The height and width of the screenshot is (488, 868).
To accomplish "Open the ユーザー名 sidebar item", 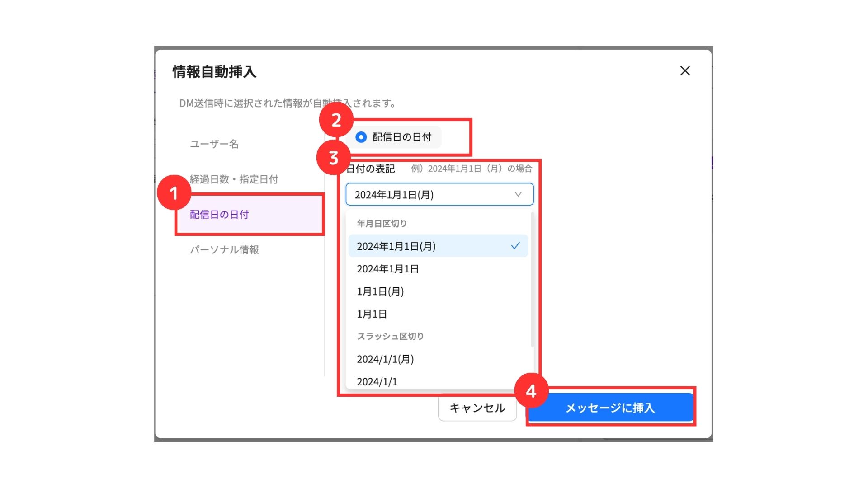I will coord(214,144).
